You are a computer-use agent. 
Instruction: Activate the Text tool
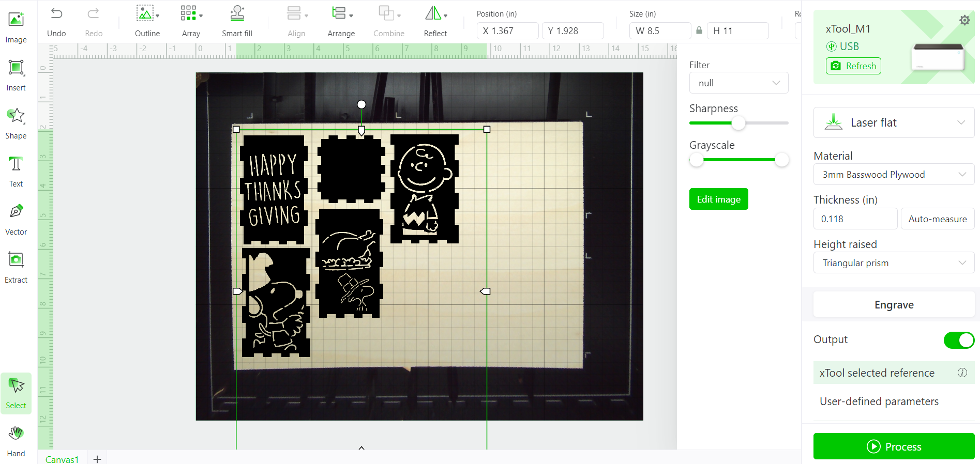(16, 172)
